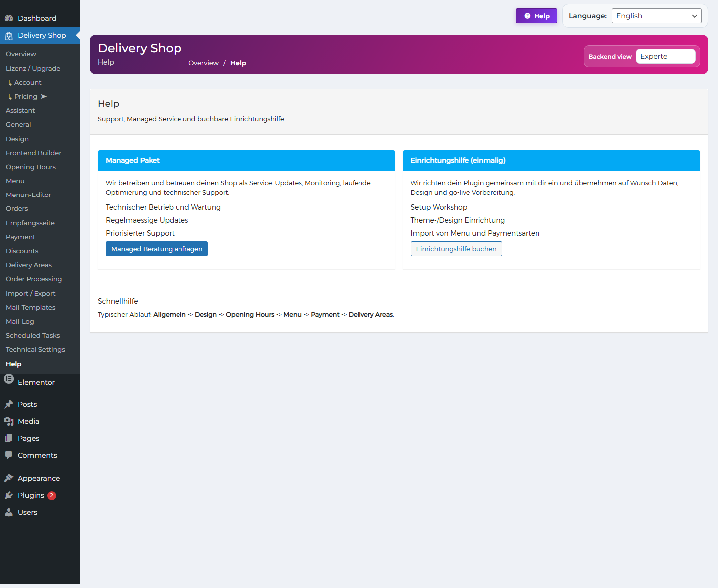The height and width of the screenshot is (588, 718).
Task: Click the Comments speech bubble icon
Action: pyautogui.click(x=9, y=455)
